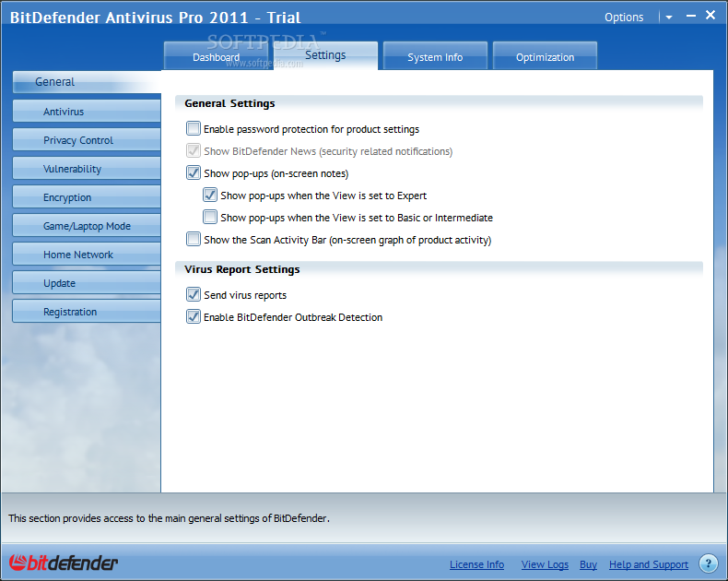Enable password protection for product settings

[x=194, y=128]
